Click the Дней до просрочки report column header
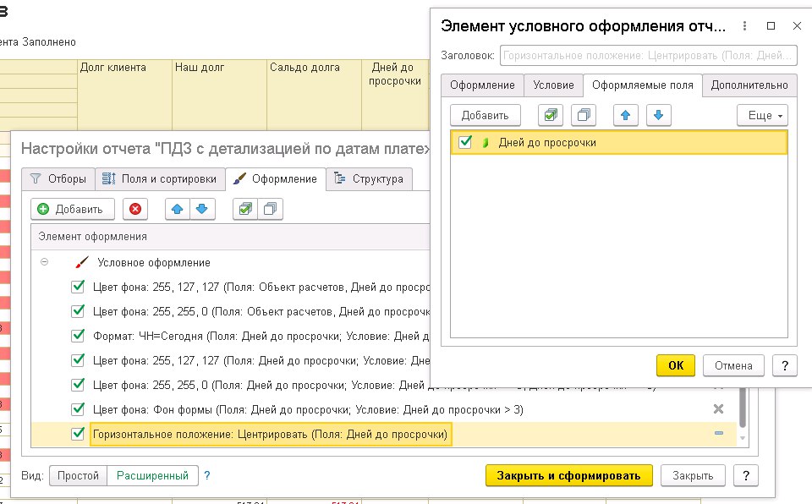This screenshot has width=812, height=504. coord(395,94)
